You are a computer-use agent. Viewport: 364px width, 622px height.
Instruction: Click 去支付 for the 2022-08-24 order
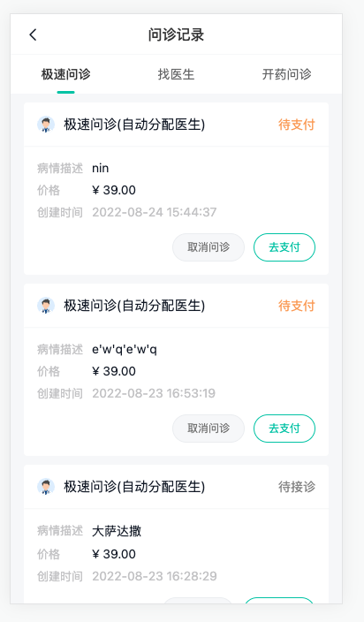point(284,247)
